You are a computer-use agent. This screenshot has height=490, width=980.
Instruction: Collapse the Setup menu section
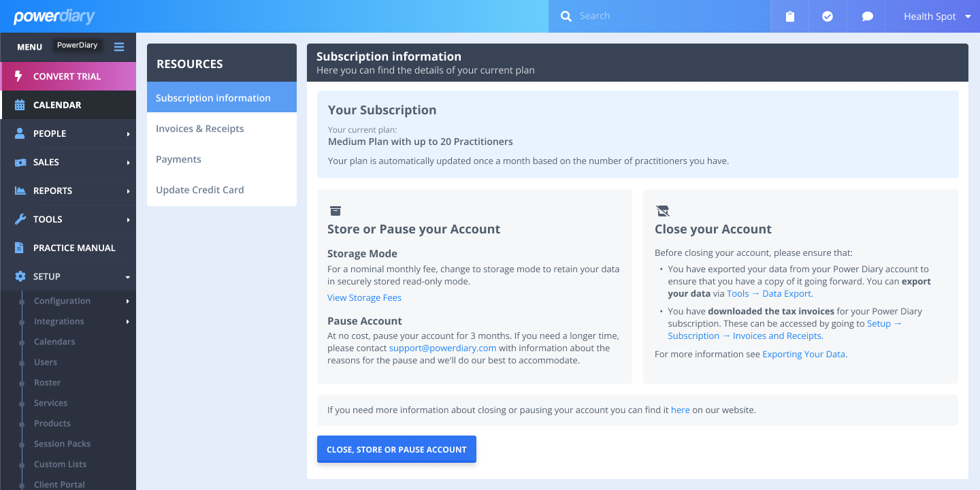coord(128,277)
